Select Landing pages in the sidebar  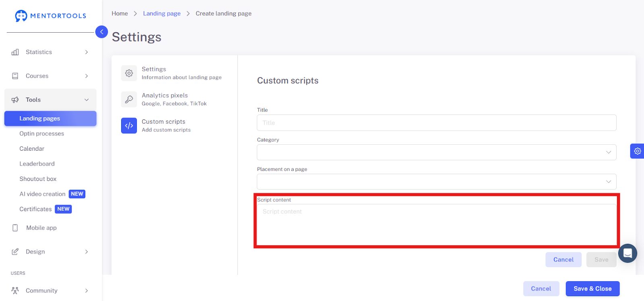(x=50, y=118)
